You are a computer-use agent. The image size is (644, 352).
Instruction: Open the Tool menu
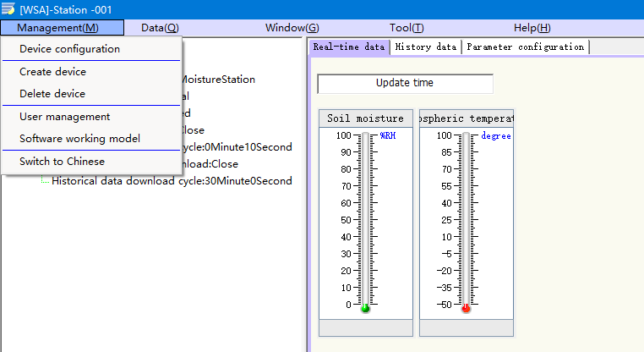[407, 28]
